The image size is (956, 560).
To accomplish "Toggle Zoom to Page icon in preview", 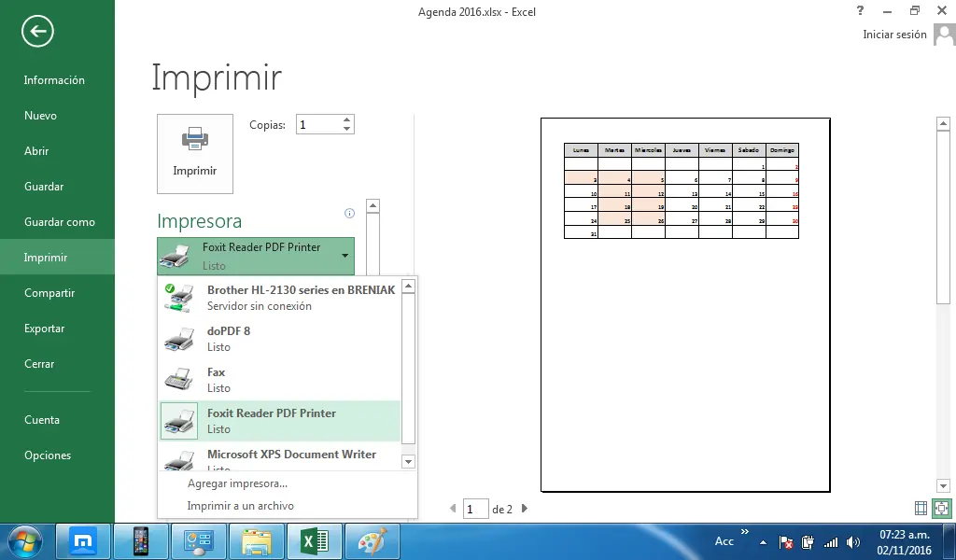I will [942, 509].
